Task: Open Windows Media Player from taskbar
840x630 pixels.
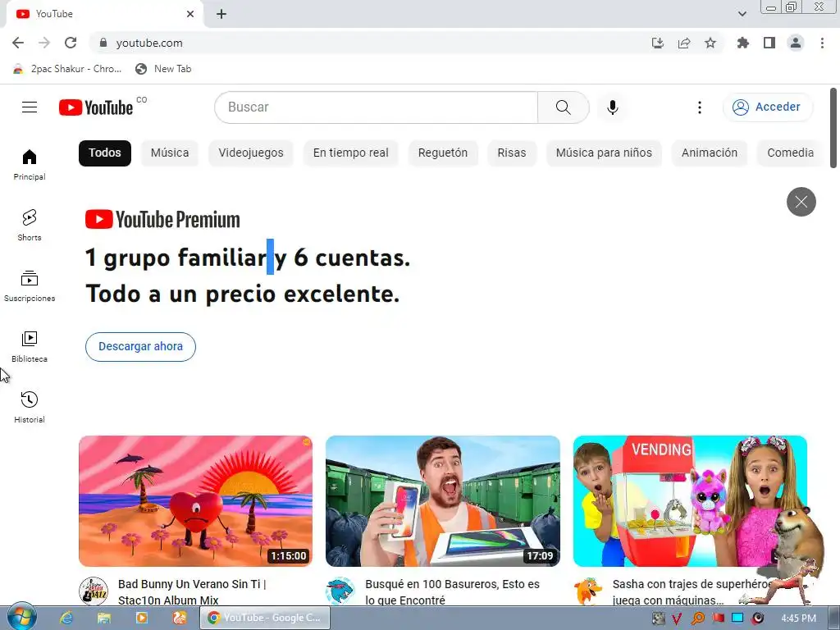Action: pos(142,619)
